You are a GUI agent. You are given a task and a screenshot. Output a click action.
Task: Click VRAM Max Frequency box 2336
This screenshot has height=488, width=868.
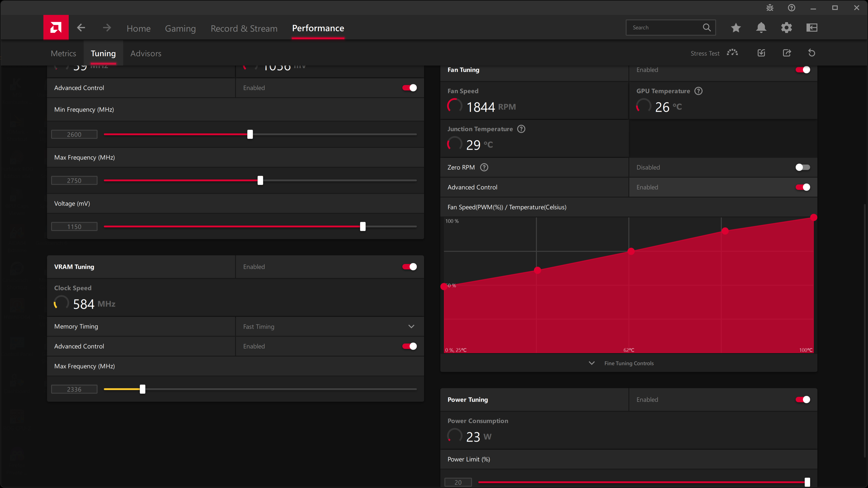point(74,389)
